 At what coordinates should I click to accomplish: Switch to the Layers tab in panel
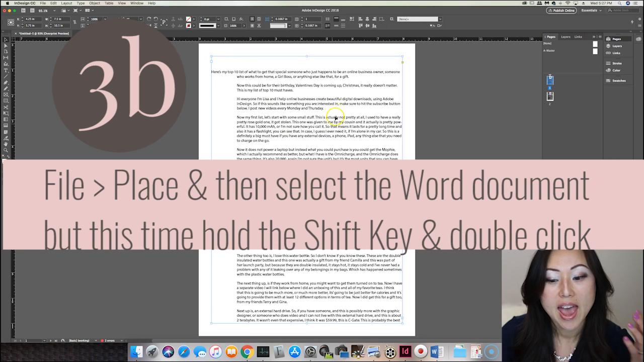(x=566, y=37)
